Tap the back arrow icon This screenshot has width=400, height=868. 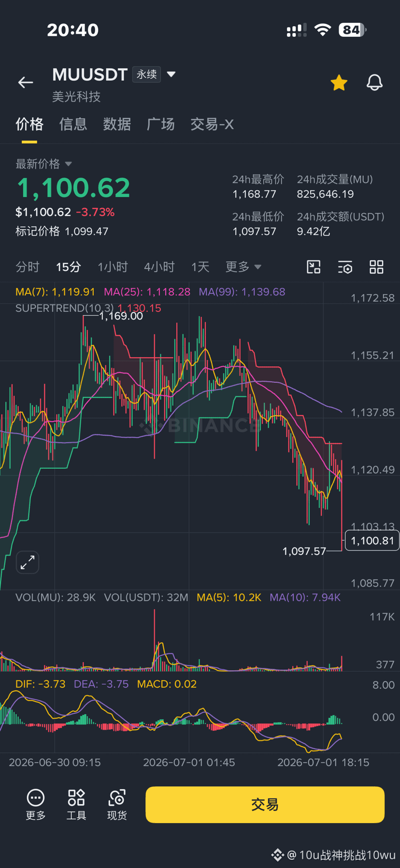[x=26, y=83]
